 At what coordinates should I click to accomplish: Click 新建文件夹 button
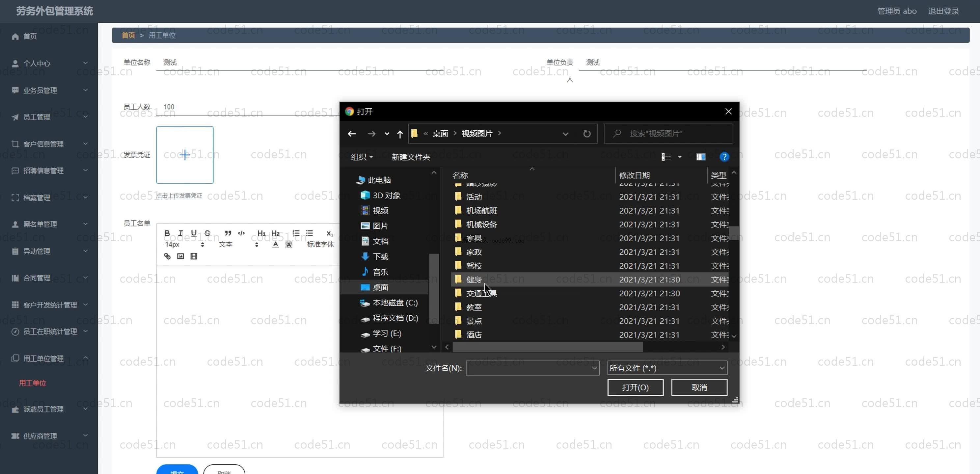[411, 157]
